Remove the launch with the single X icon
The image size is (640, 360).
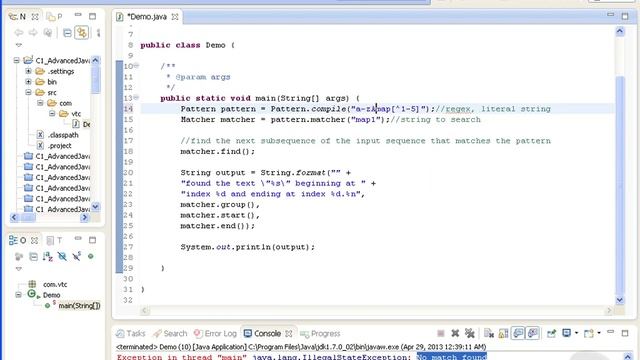pos(455,333)
